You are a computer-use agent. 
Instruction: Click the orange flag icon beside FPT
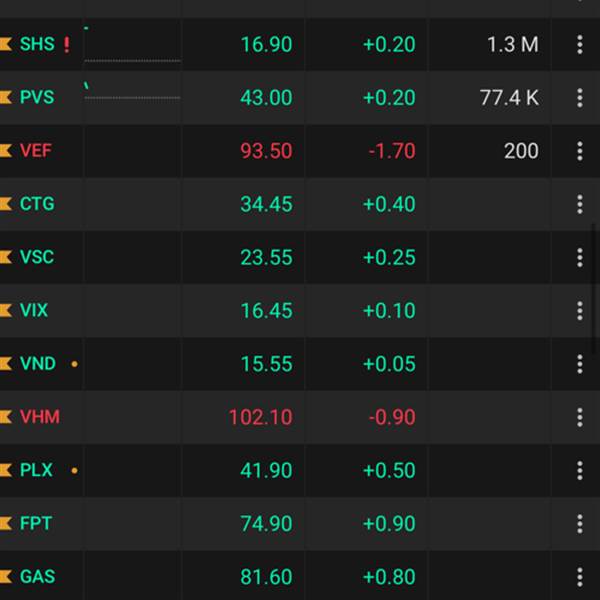pos(7,524)
